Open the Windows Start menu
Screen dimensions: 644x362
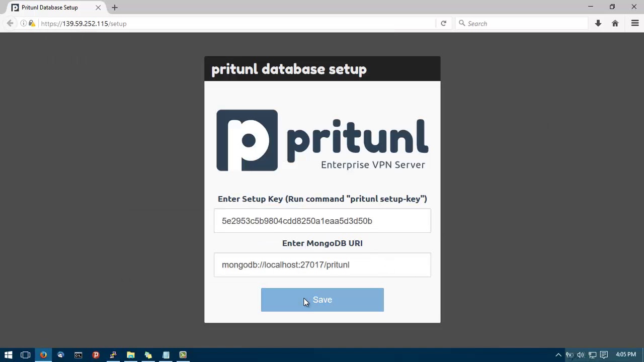[8, 355]
